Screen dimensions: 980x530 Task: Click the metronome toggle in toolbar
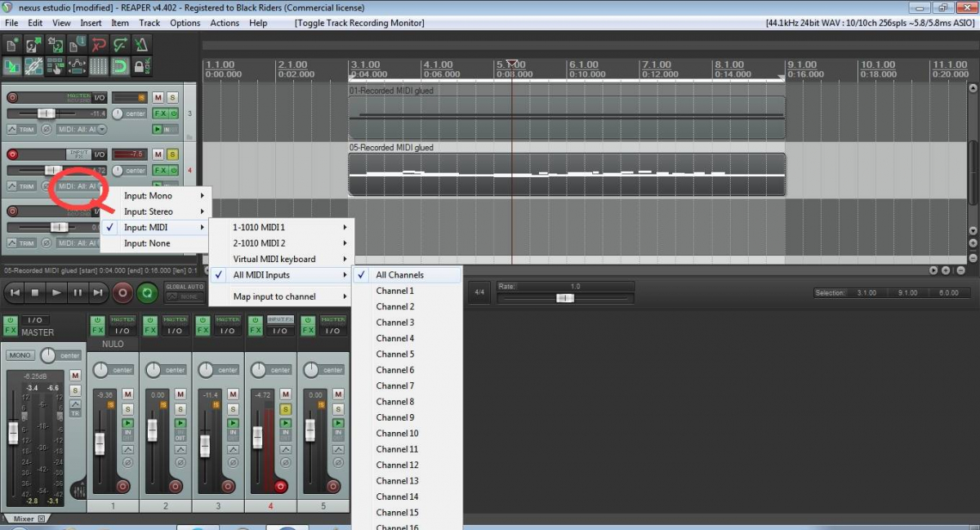(141, 44)
